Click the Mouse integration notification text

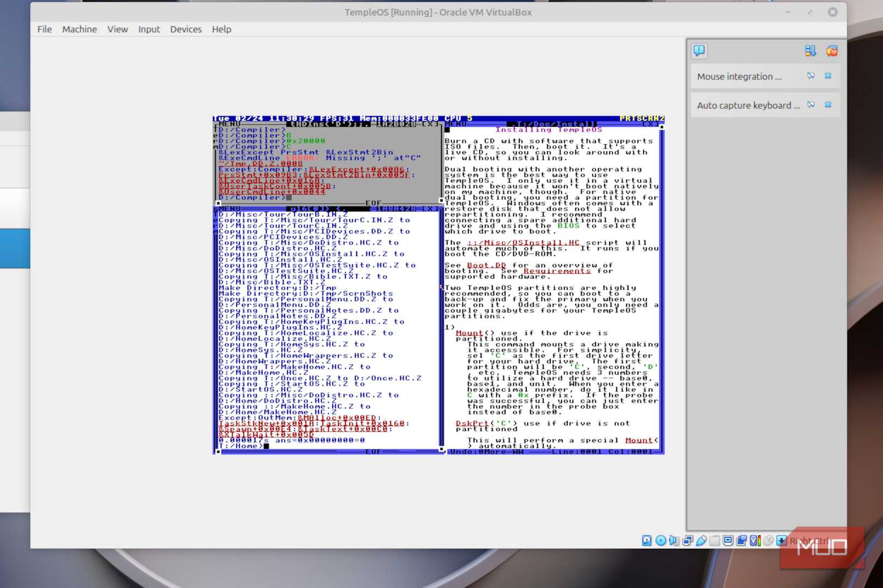[739, 76]
